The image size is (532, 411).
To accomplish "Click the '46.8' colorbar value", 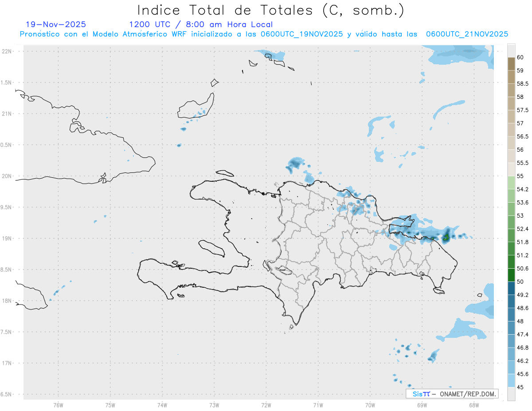I will tap(522, 348).
